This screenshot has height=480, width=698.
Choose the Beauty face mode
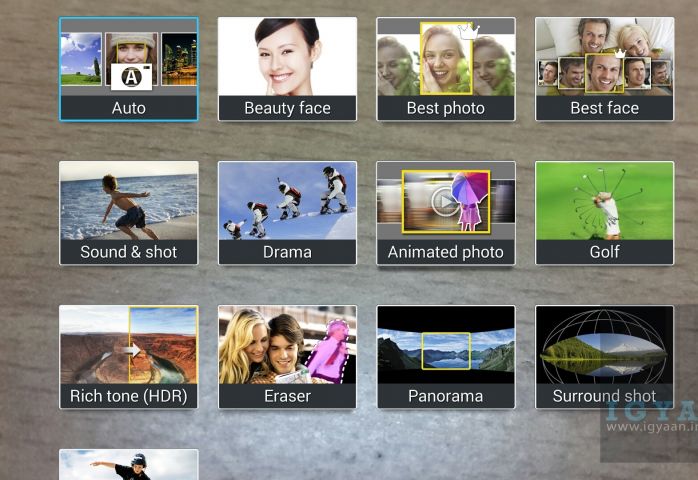pyautogui.click(x=287, y=69)
